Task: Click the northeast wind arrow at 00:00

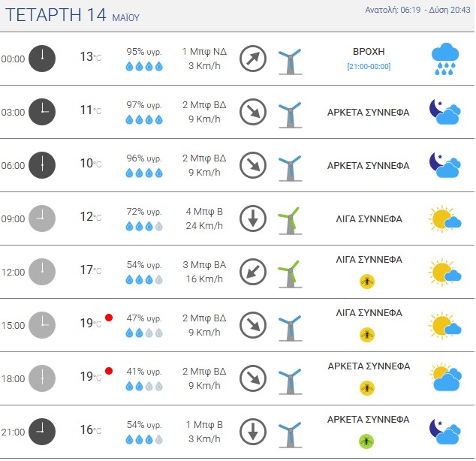Action: 253,59
